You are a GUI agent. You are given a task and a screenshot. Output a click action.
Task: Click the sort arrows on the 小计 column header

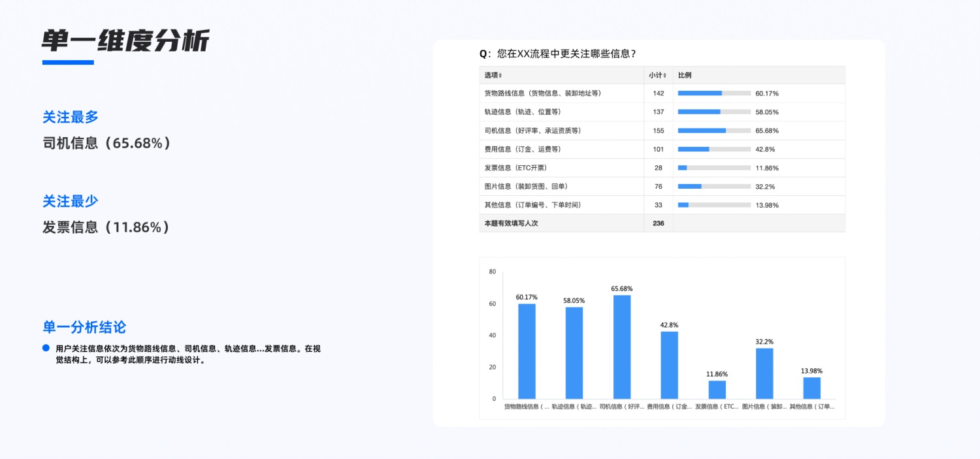point(665,75)
